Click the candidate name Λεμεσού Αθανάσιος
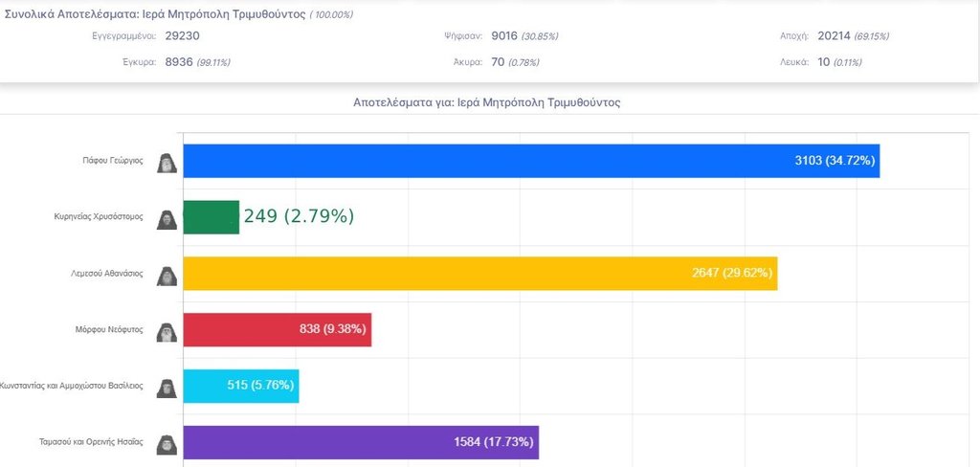Screen dimensions: 980x467 tap(107, 273)
